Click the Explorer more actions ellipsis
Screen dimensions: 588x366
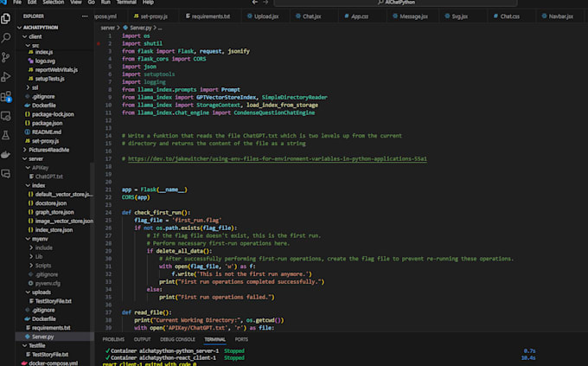85,16
